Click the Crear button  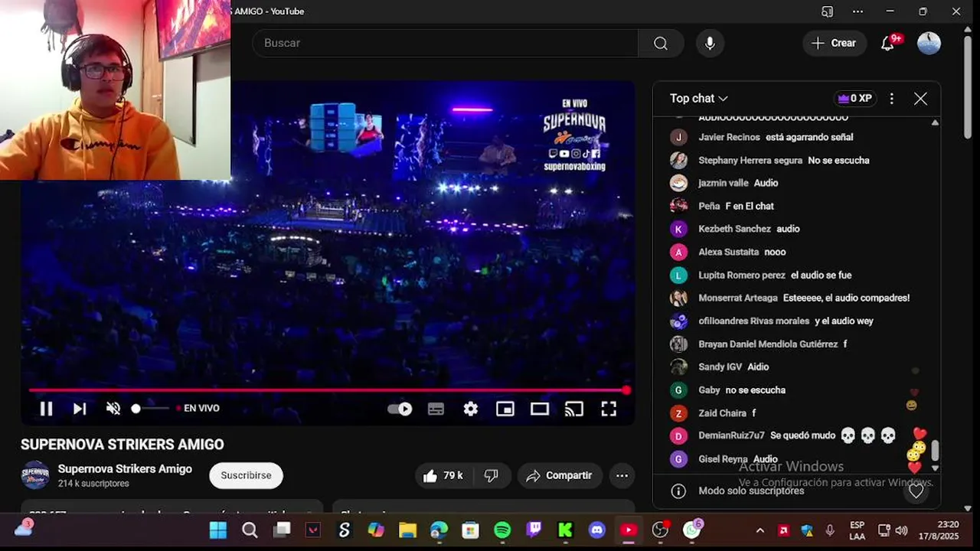coord(835,43)
